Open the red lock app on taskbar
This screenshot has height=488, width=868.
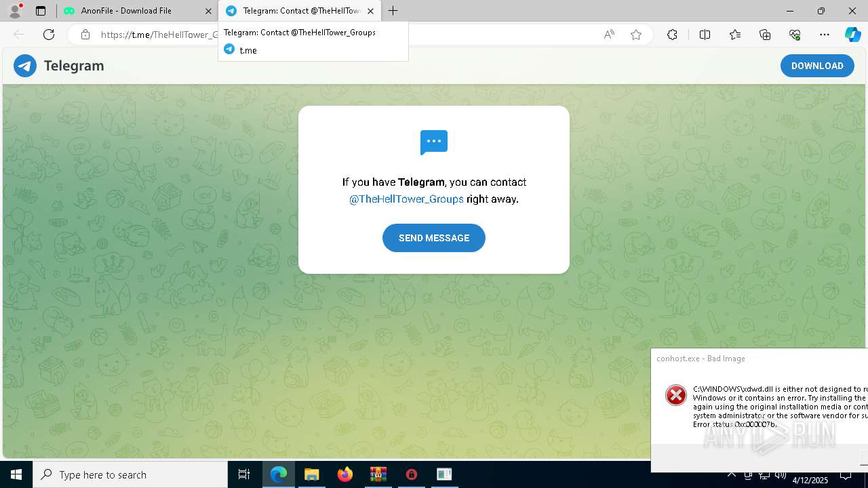pos(411,474)
